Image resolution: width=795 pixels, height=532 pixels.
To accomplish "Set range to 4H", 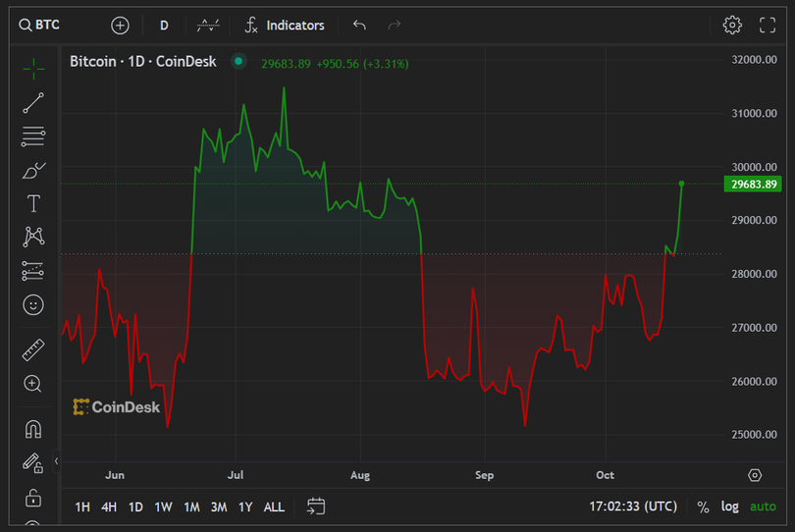I will tap(109, 507).
